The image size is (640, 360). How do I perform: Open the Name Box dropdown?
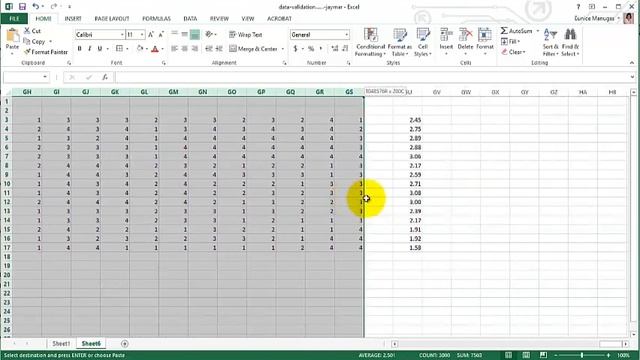pos(45,77)
